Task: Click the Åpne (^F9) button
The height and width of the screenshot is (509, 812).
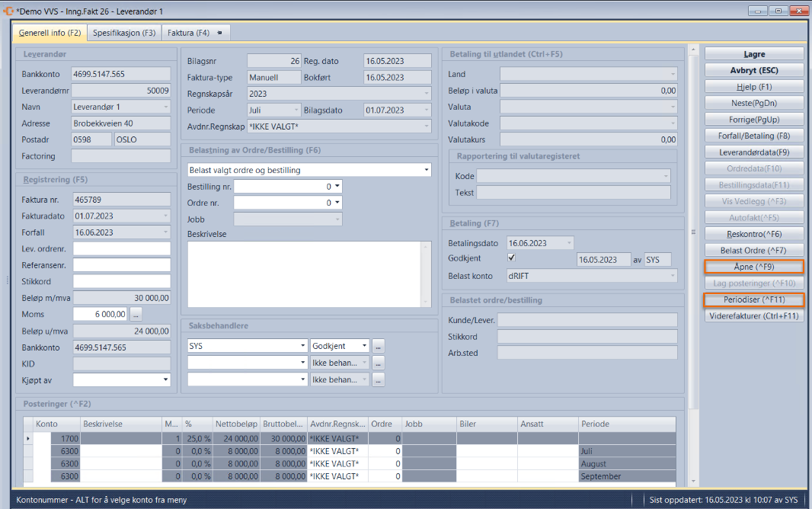Action: click(x=754, y=267)
